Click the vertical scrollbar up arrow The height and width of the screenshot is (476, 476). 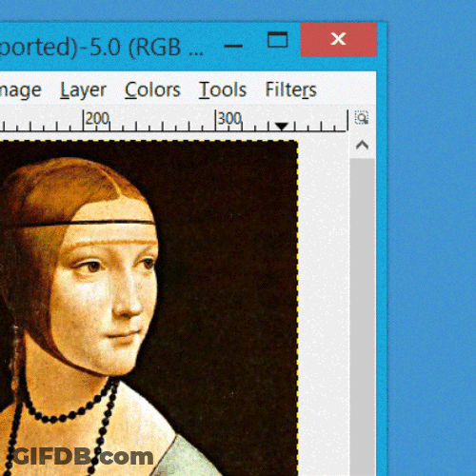[x=362, y=146]
